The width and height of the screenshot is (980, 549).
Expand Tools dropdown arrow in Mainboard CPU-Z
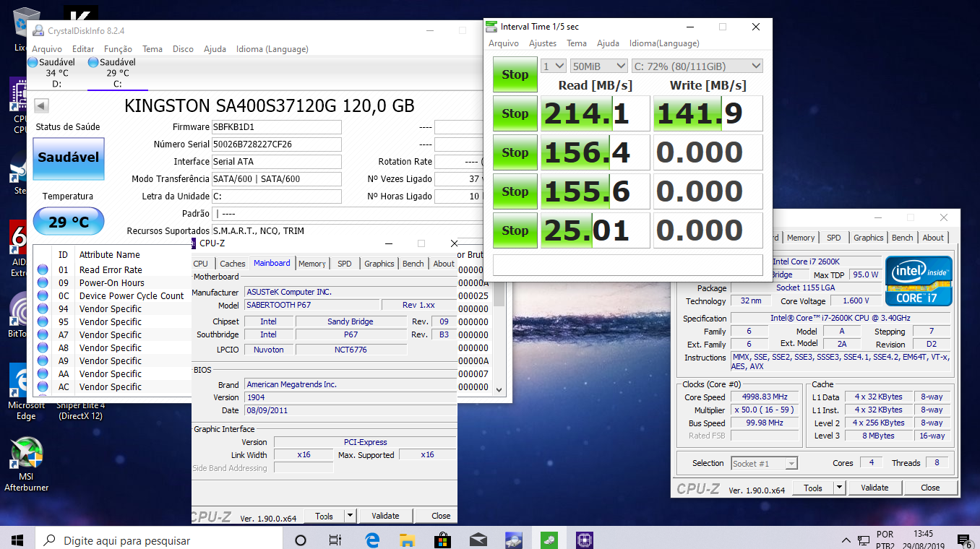tap(351, 516)
